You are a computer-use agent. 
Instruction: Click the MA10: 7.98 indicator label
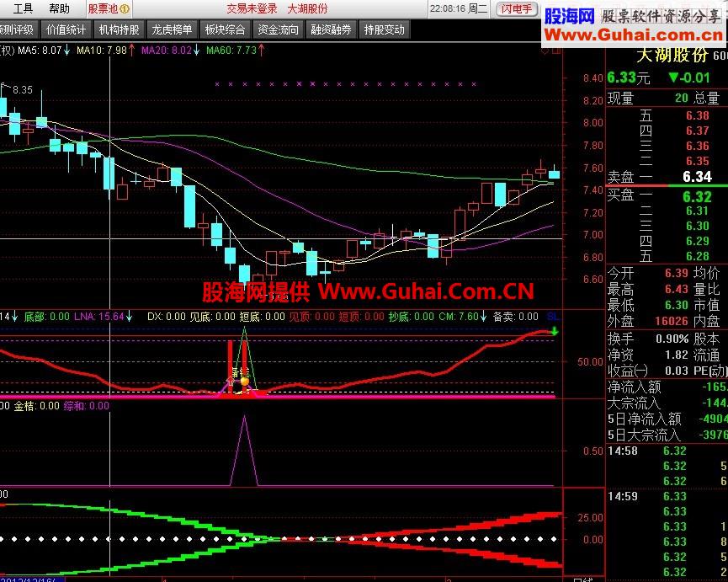tap(102, 51)
